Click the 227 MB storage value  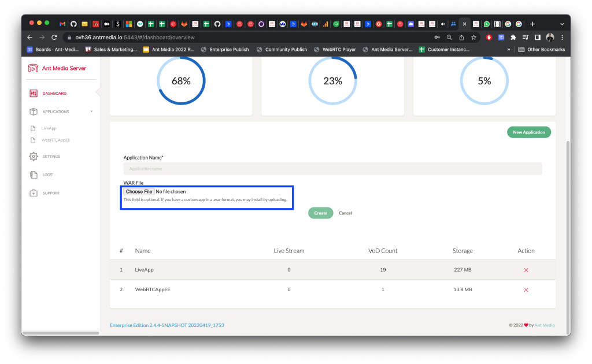pyautogui.click(x=462, y=270)
